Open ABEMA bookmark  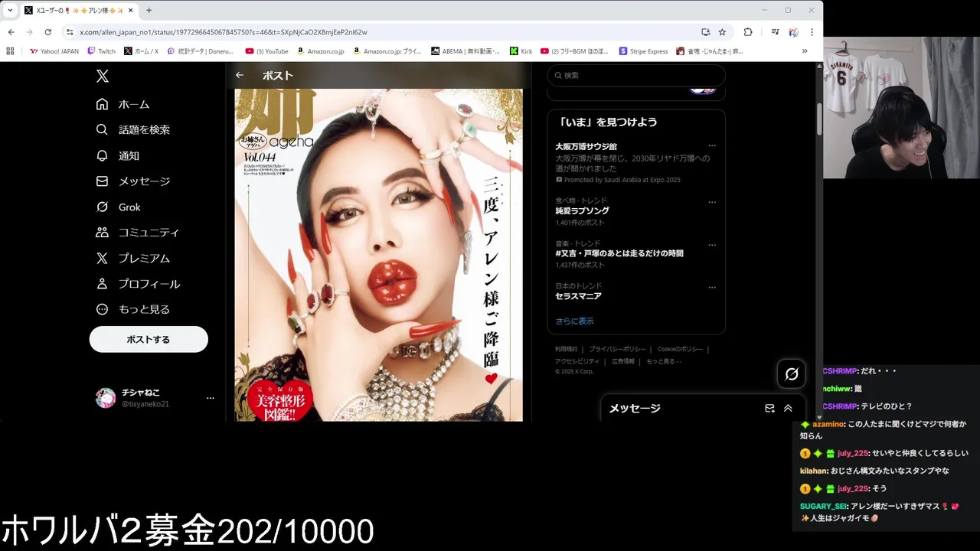(x=465, y=51)
